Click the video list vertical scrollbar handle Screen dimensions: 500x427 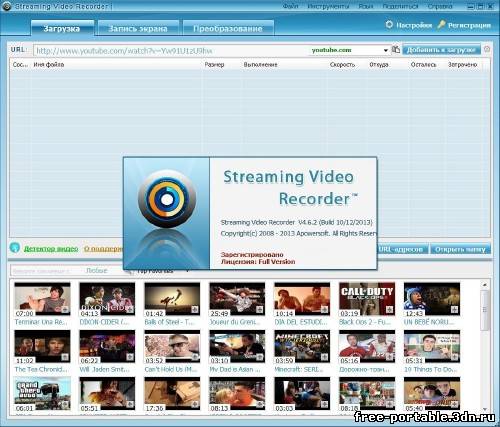click(485, 310)
